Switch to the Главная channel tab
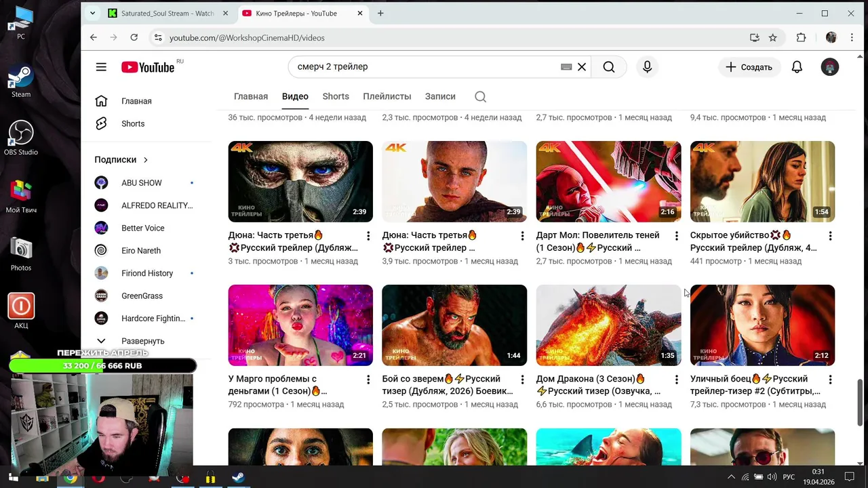Viewport: 868px width, 488px height. pyautogui.click(x=251, y=96)
